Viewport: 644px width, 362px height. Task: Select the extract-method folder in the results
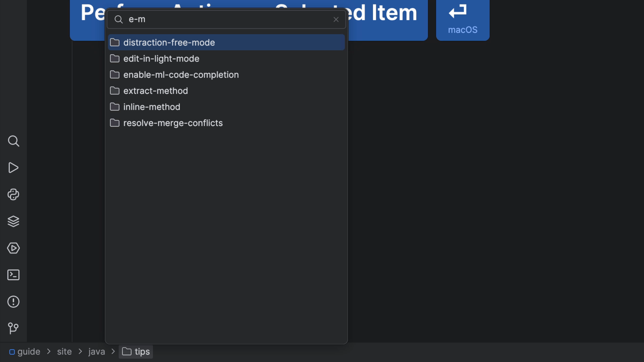155,91
